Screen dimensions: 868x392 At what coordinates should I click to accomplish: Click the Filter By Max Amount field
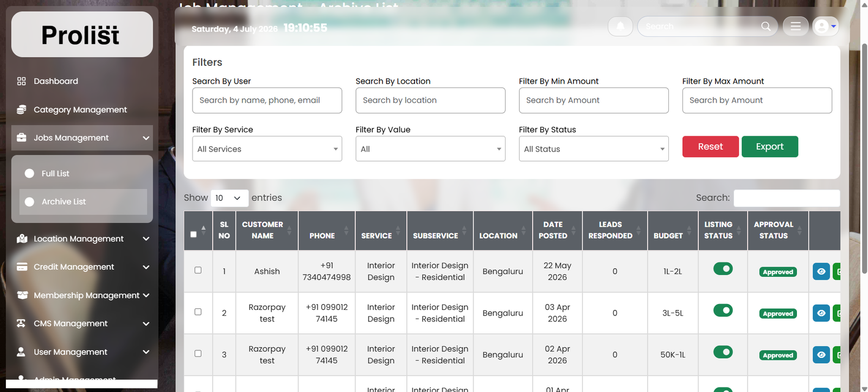757,100
